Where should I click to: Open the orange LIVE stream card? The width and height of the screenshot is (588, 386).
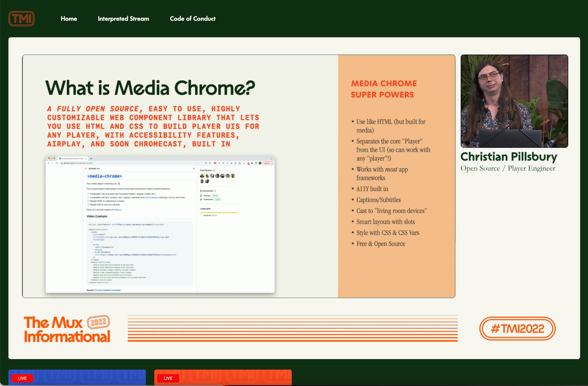click(x=223, y=377)
